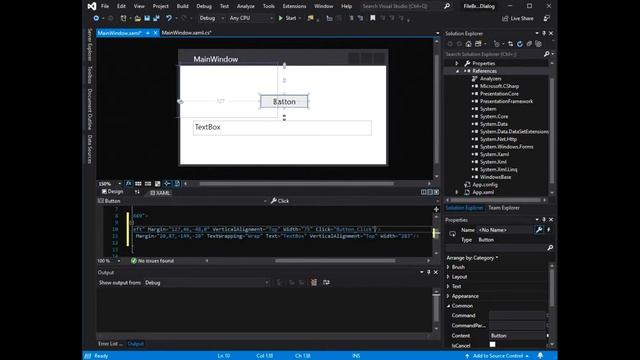Click the Solution Explorer refresh icon
Screen dimensions: 640x360
(x=520, y=44)
